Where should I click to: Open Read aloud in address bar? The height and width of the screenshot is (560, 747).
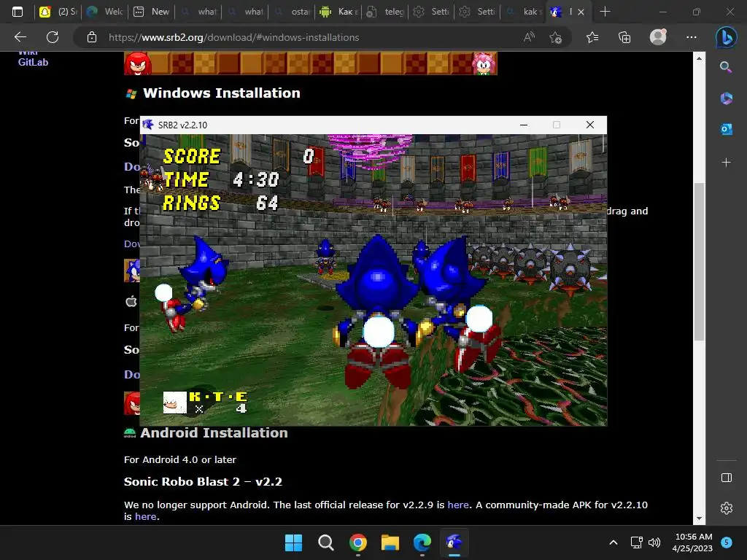tap(529, 37)
